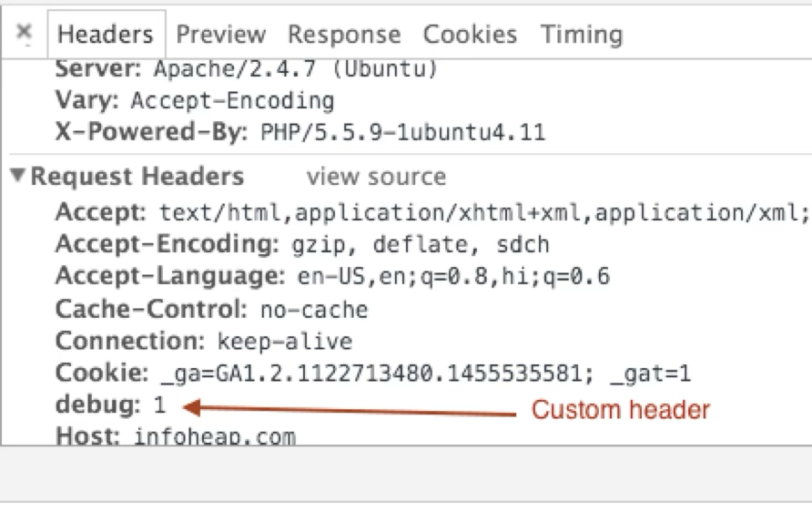This screenshot has width=812, height=512.
Task: Collapse the Request Headers section
Action: (17, 175)
